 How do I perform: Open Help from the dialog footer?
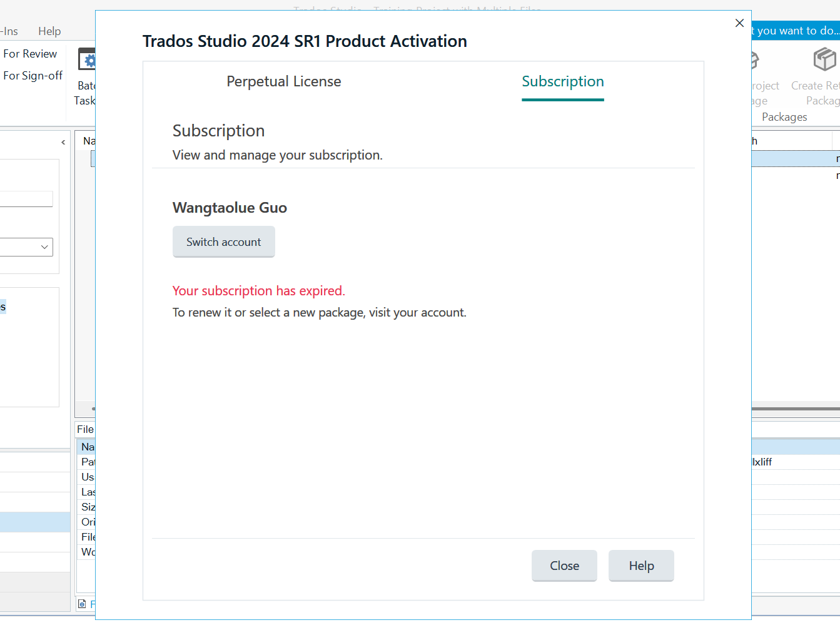click(640, 565)
